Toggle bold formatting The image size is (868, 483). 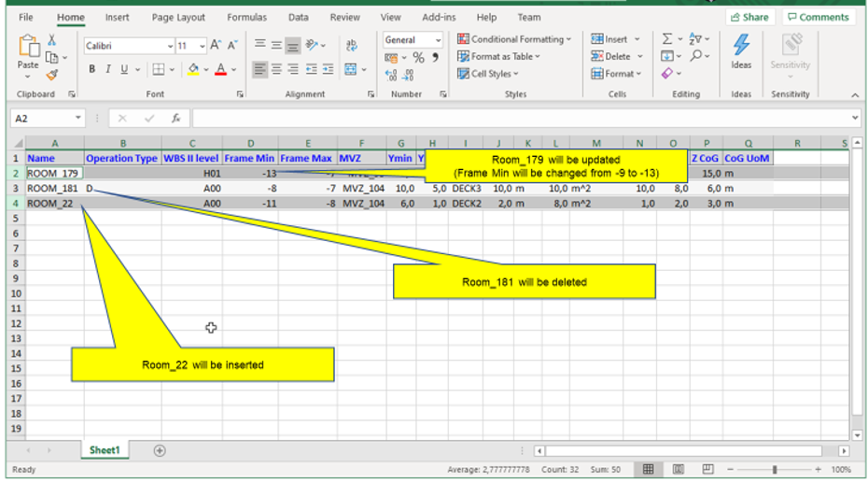(x=92, y=69)
